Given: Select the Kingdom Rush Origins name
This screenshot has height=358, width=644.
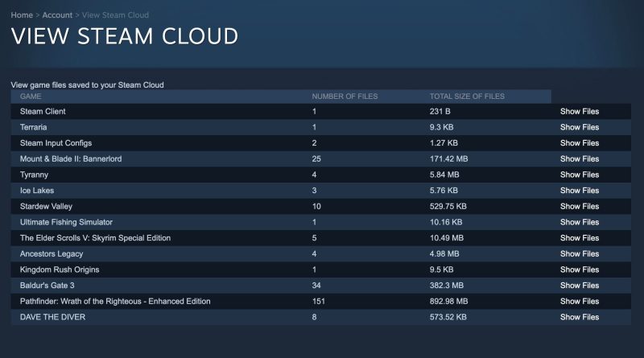Looking at the screenshot, I should click(x=60, y=270).
